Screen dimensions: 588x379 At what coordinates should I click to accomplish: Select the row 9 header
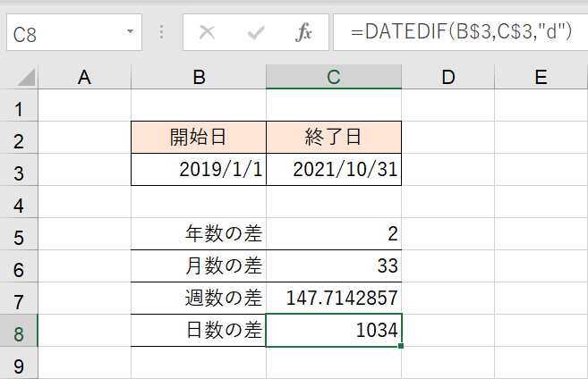[19, 363]
